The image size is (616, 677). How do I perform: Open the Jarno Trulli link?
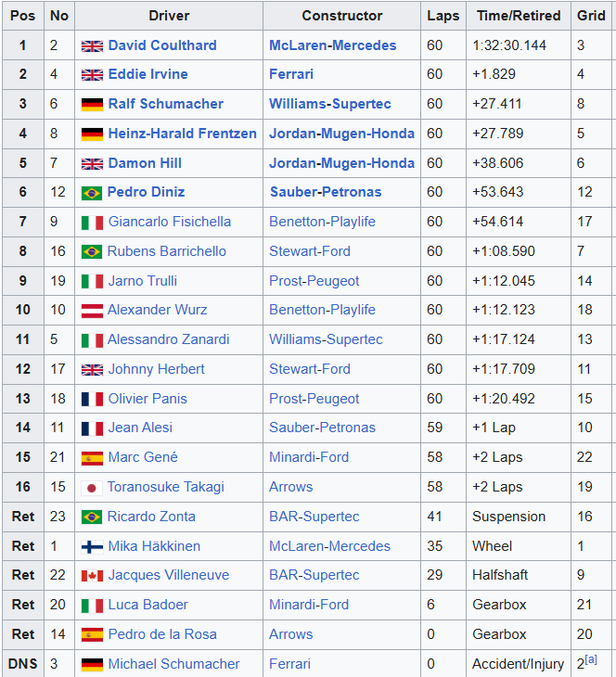(x=143, y=281)
